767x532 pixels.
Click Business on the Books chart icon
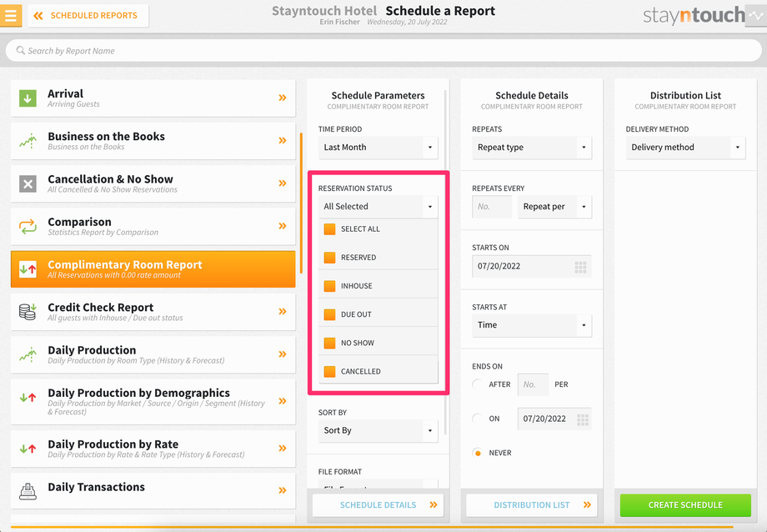(28, 141)
